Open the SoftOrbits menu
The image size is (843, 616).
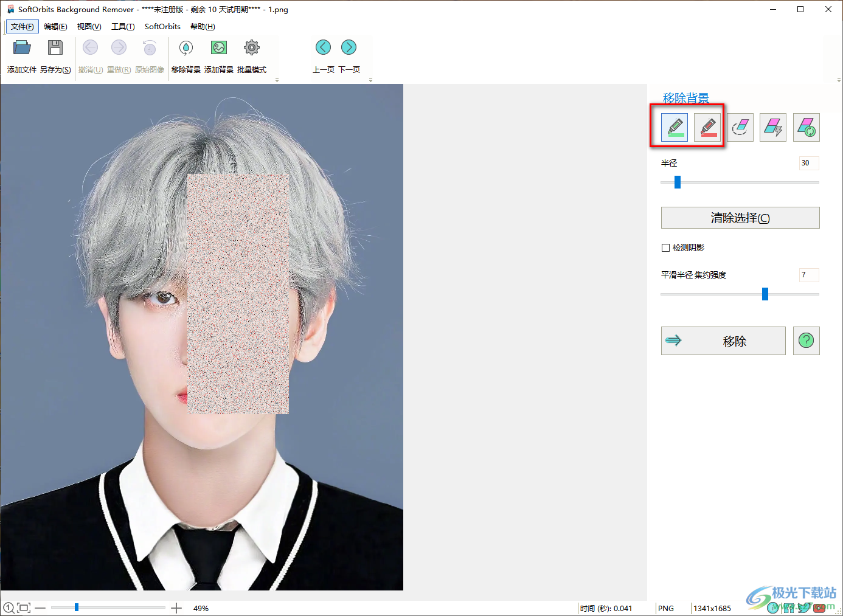tap(162, 27)
